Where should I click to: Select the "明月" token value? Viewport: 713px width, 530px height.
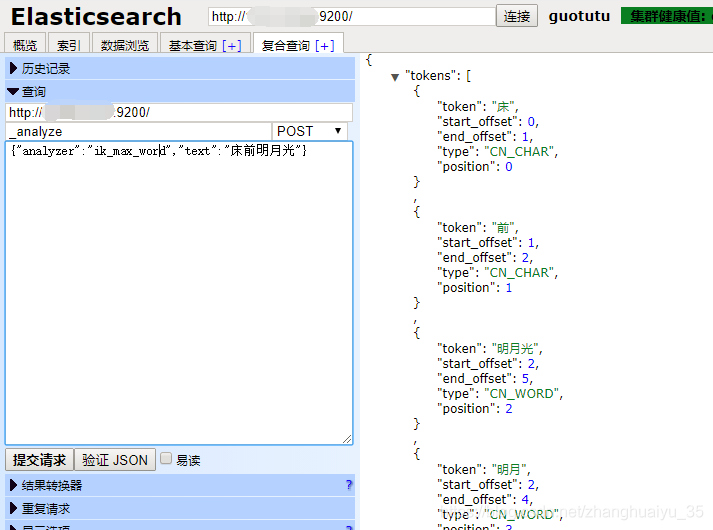pyautogui.click(x=509, y=470)
